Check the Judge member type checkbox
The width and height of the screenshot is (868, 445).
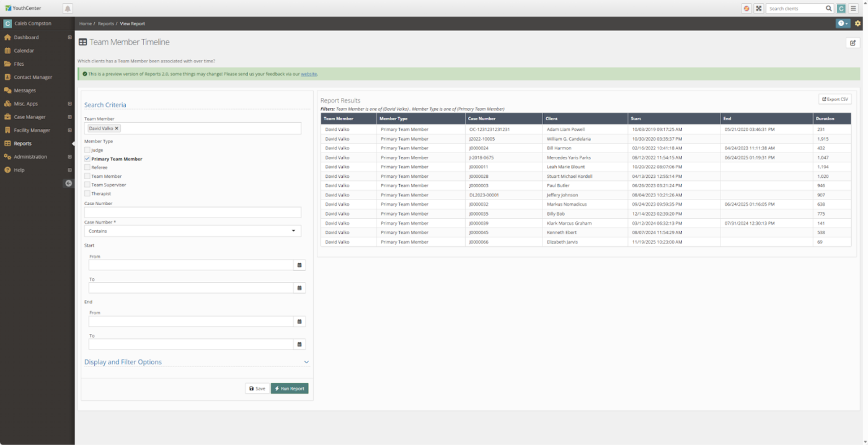point(87,150)
